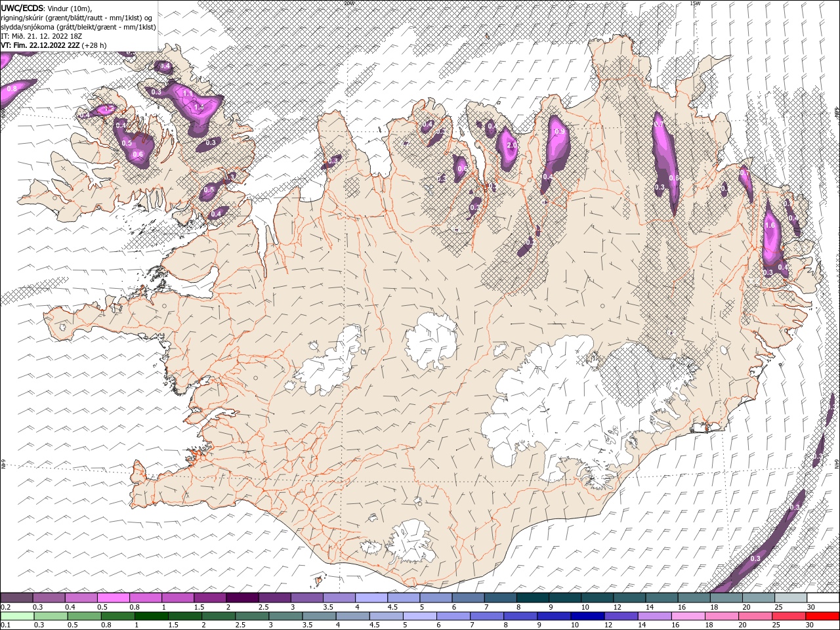Pick the lower legend green swatch starting at 0.5
Image resolution: width=840 pixels, height=630 pixels.
click(84, 616)
